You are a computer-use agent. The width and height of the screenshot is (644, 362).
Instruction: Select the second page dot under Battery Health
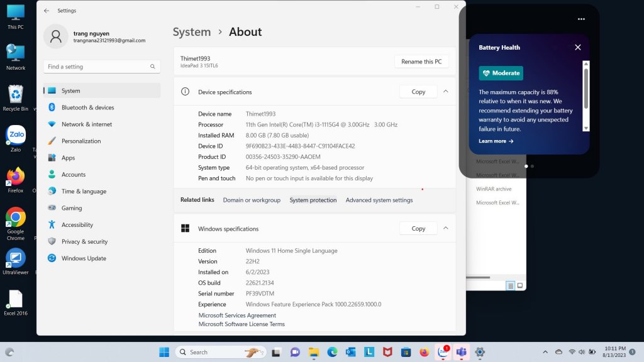[532, 166]
